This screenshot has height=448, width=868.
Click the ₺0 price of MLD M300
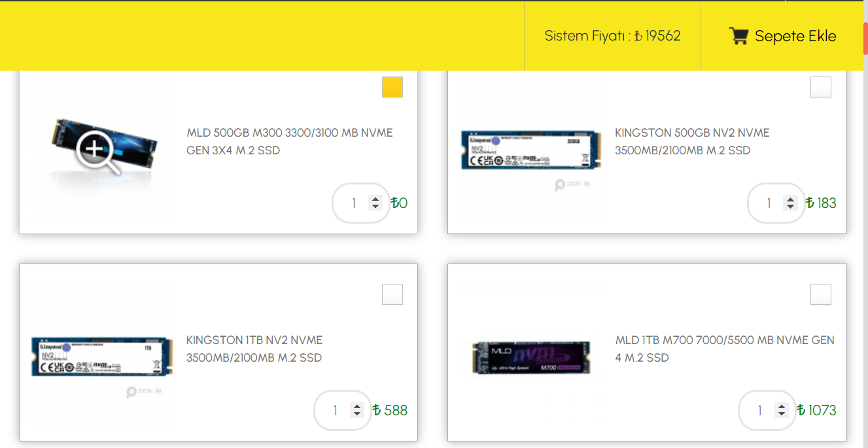[x=399, y=203]
